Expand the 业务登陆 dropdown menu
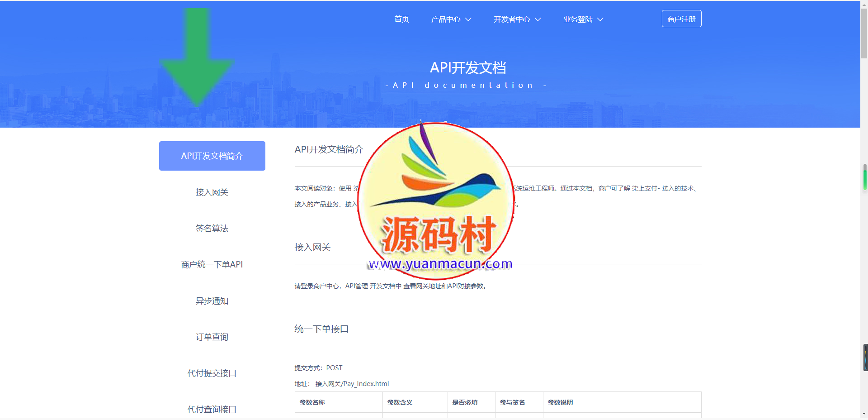The image size is (868, 420). (x=583, y=19)
